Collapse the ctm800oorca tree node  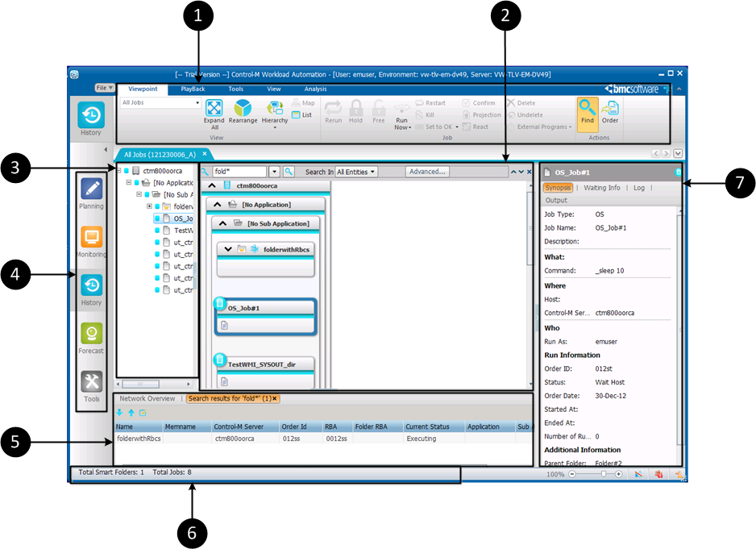(119, 171)
